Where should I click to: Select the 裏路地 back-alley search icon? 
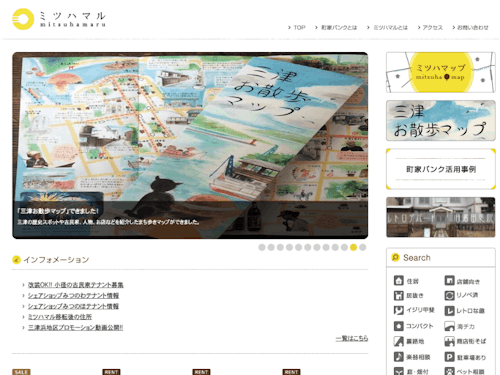pos(399,341)
